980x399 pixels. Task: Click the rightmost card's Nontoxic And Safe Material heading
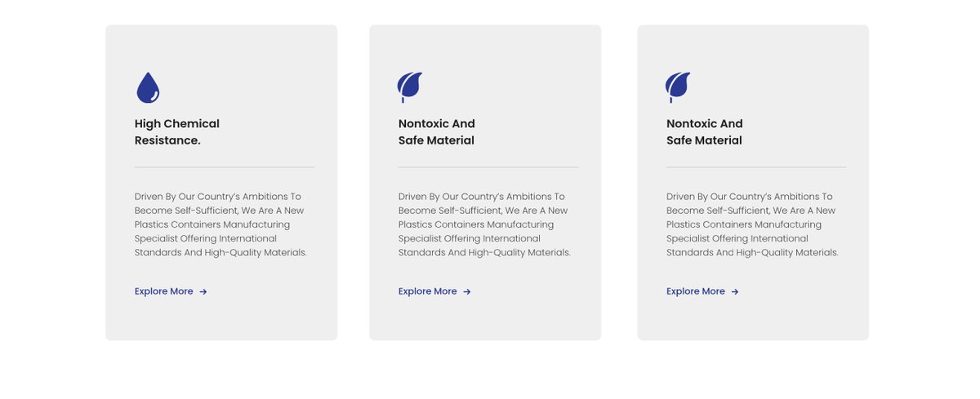[705, 132]
